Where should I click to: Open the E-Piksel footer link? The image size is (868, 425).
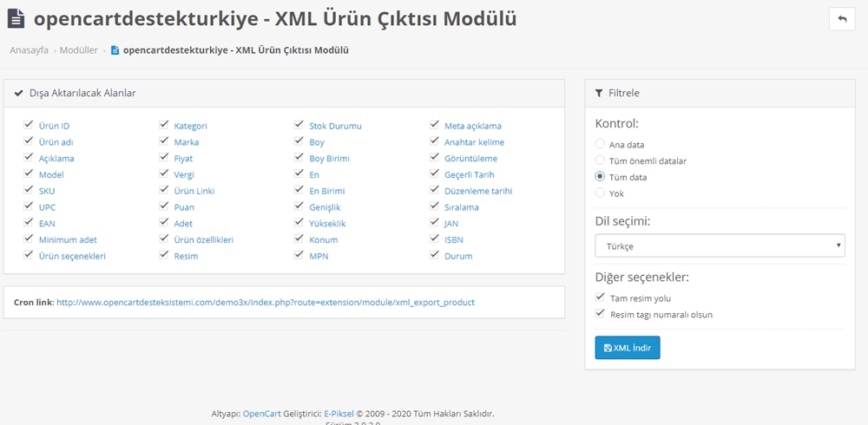point(339,414)
